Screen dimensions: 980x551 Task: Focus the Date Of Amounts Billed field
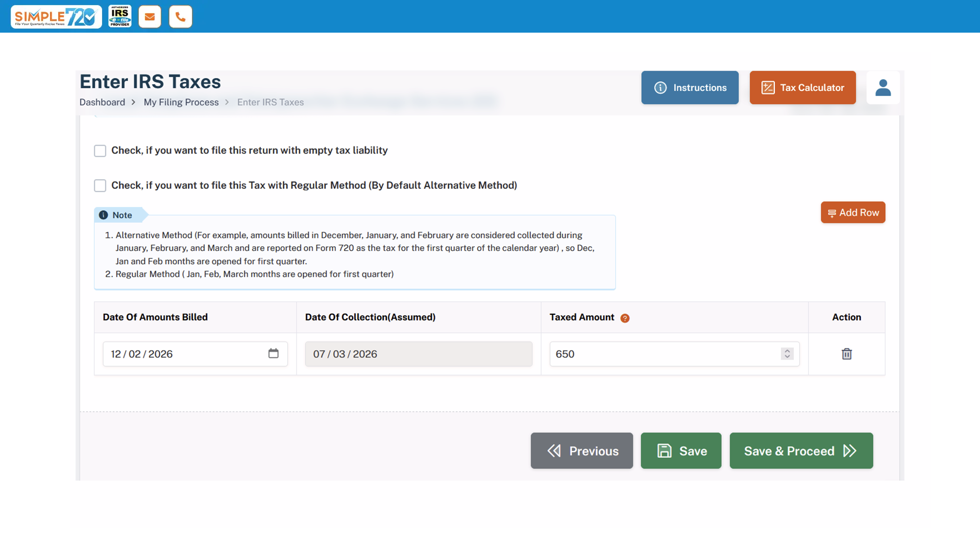195,354
